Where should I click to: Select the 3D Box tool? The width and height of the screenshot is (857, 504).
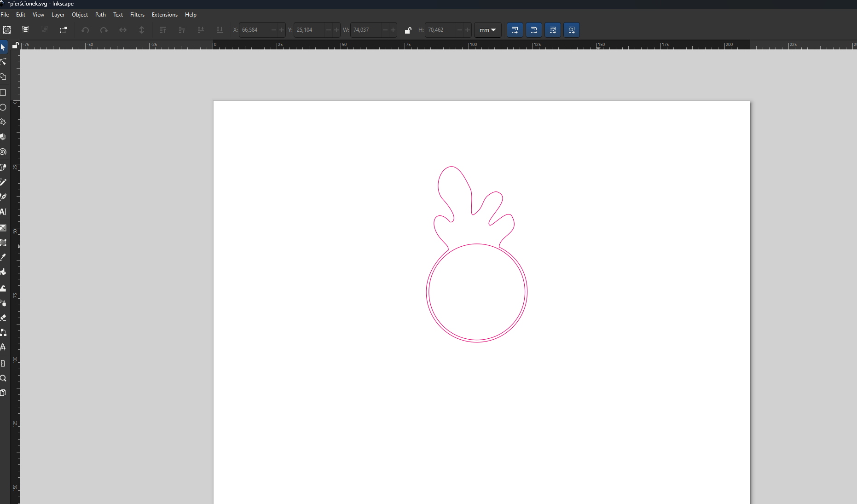click(x=3, y=137)
